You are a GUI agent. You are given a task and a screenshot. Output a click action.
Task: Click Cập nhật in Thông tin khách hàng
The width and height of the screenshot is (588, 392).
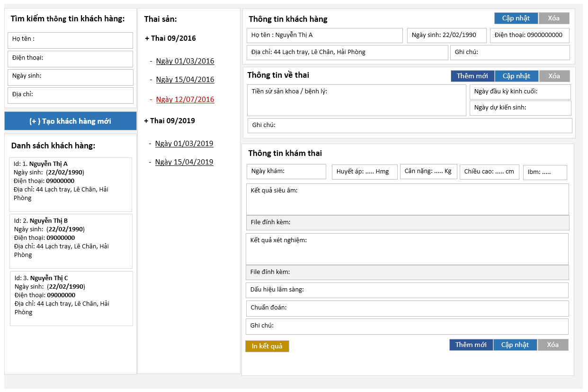pyautogui.click(x=516, y=18)
